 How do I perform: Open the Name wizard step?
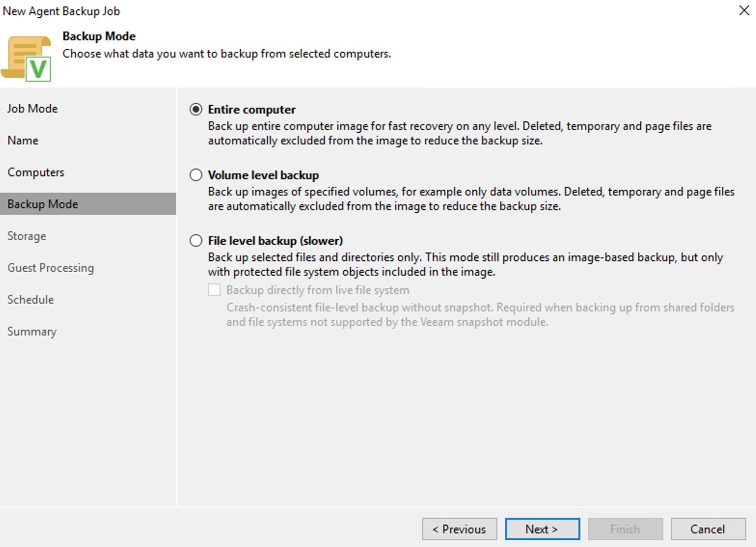point(23,140)
